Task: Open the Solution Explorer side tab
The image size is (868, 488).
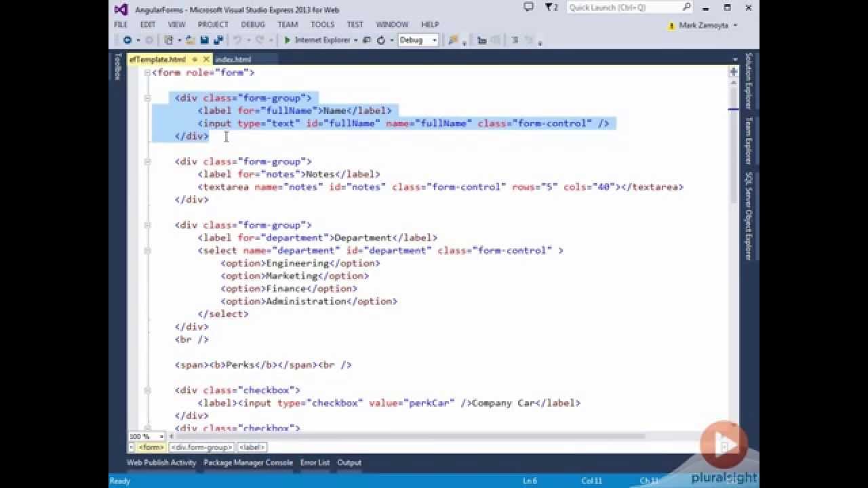Action: point(749,81)
